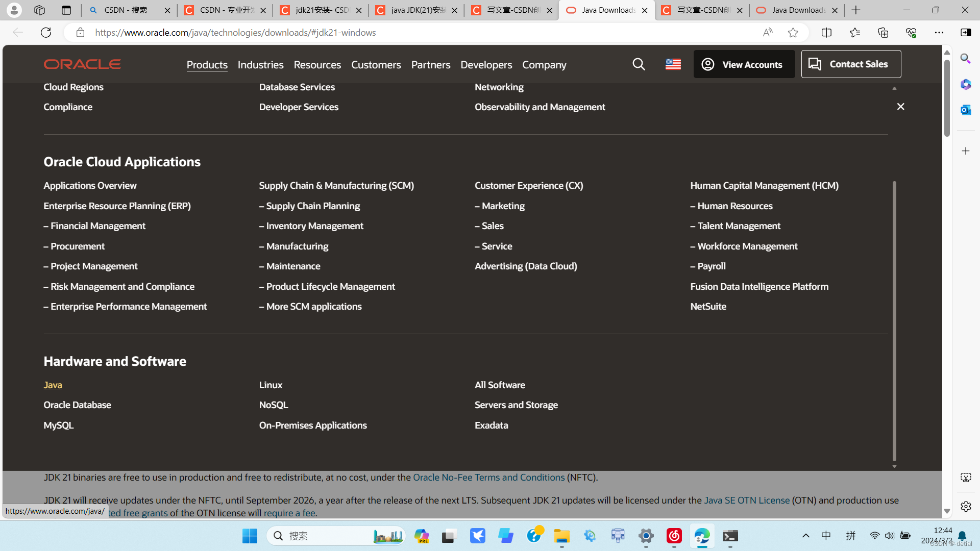Image resolution: width=980 pixels, height=551 pixels.
Task: Switch to the jdk21安装 CSDN tab
Action: (x=322, y=10)
